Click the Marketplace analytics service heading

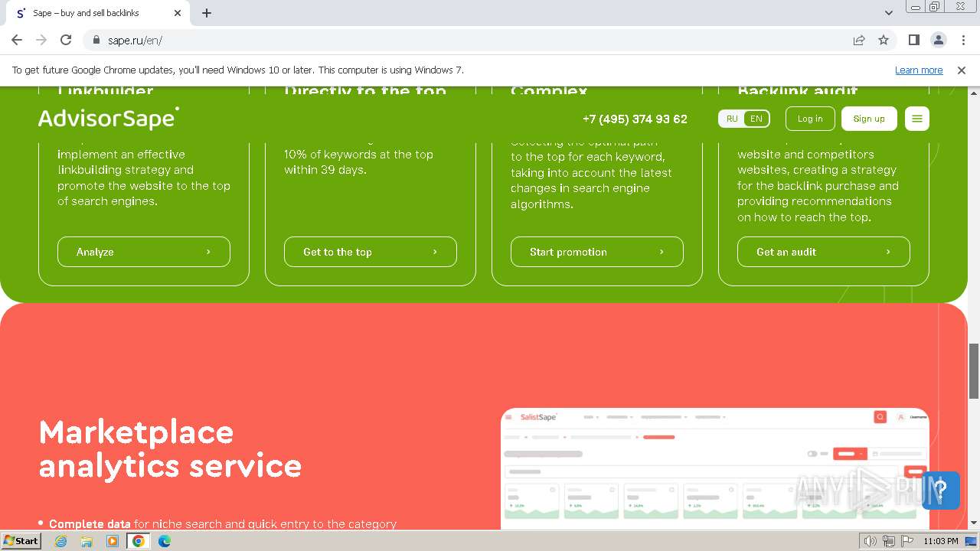point(170,449)
